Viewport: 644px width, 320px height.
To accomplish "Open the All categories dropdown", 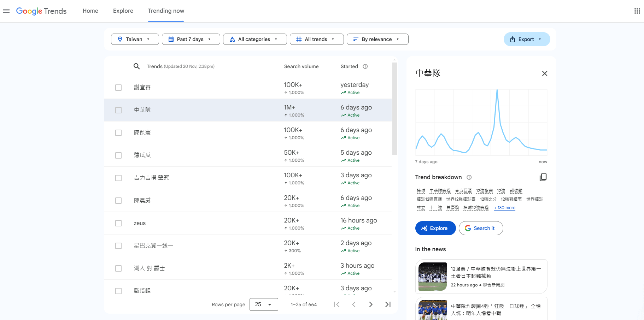I will tap(255, 39).
